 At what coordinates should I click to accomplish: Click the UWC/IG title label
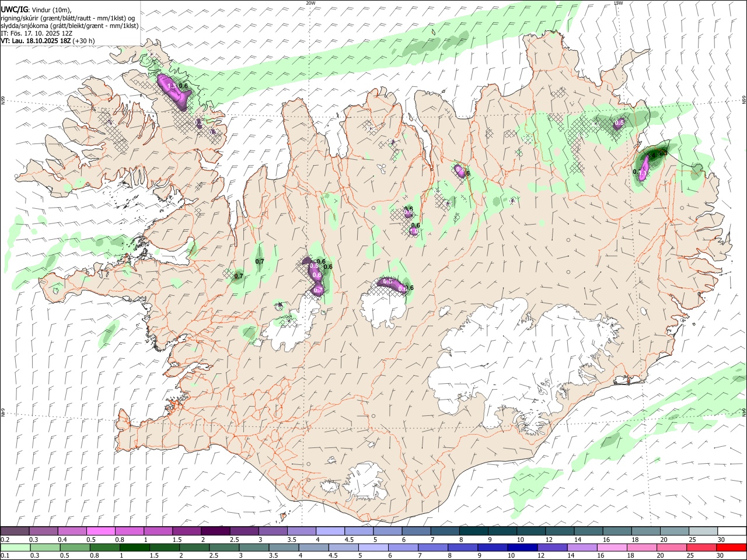click(x=14, y=9)
